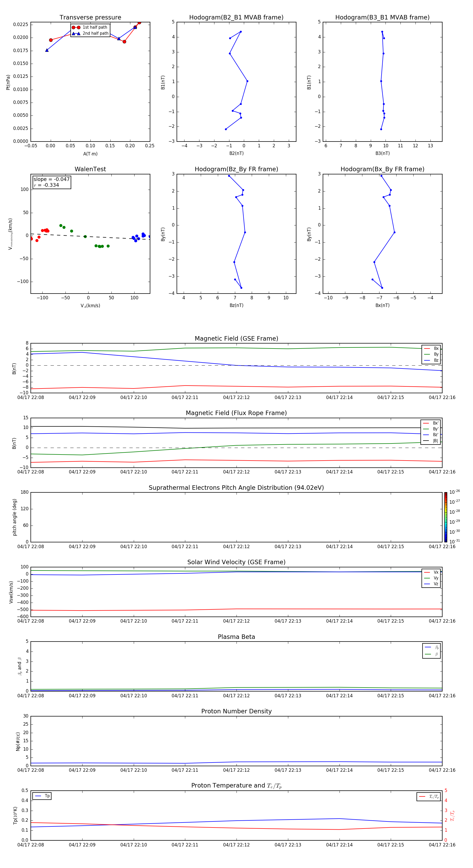Screen dimensions: 473x868
Task: Click the 'Bx(nT)' x-axis label
Action: tap(382, 306)
